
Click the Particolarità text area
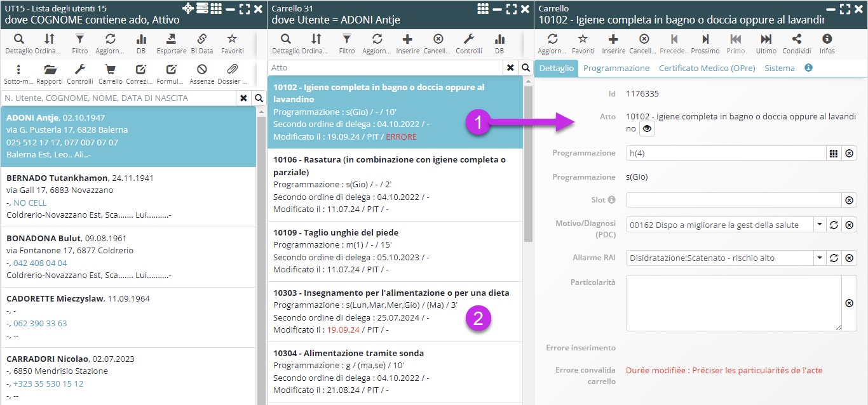733,303
